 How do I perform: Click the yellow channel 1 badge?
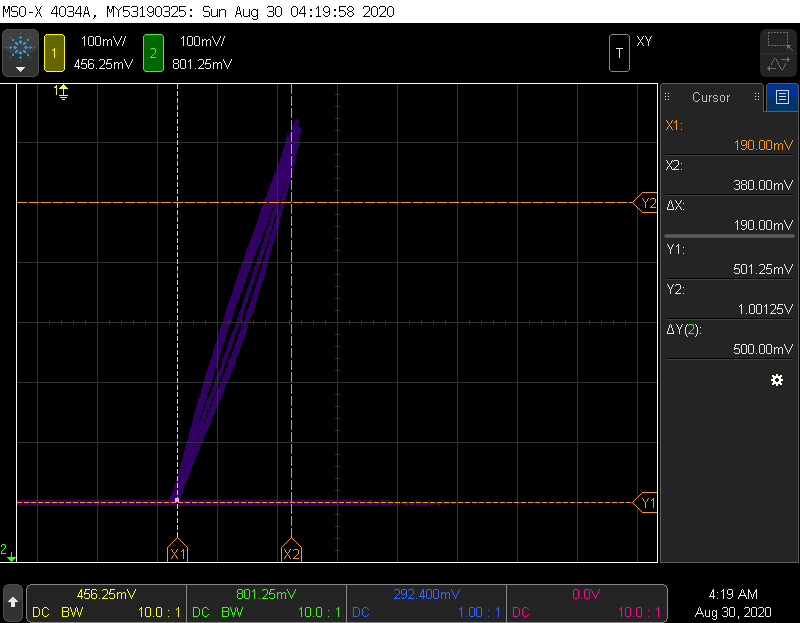[x=53, y=53]
